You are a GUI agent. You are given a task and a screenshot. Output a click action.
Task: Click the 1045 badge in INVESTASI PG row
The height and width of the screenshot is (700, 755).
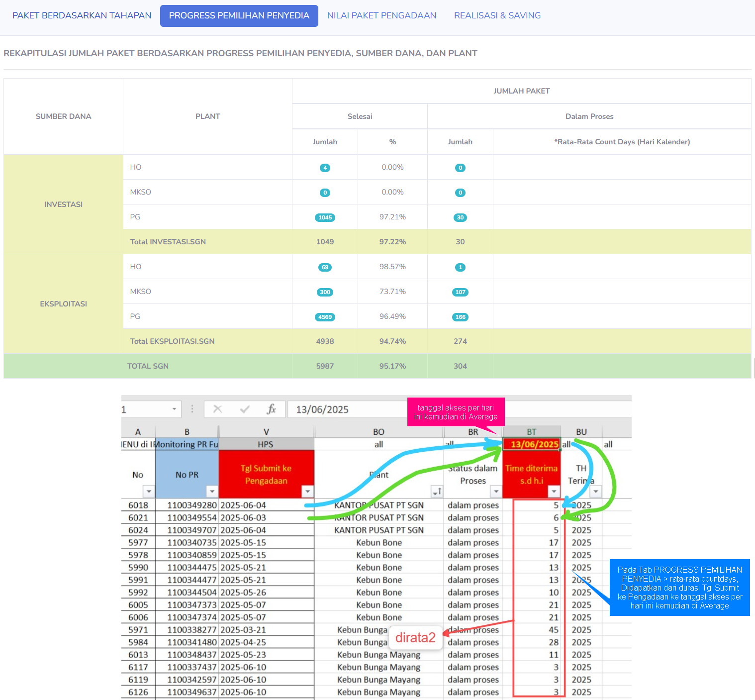coord(325,217)
